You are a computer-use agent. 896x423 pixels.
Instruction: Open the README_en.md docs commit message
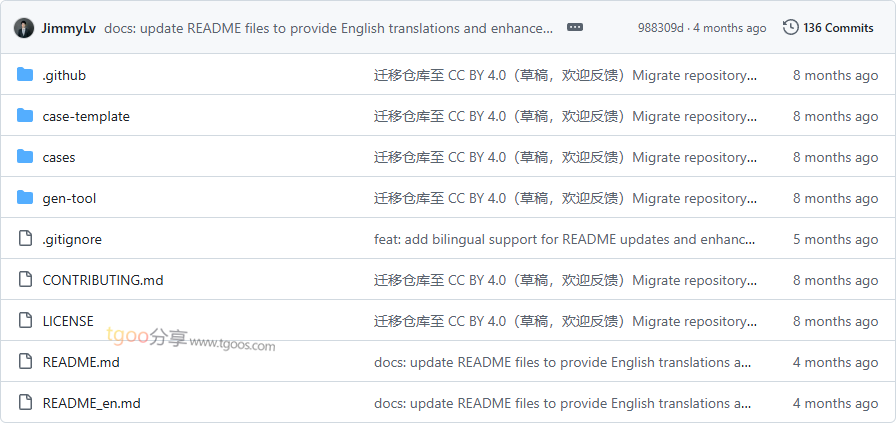pos(562,403)
